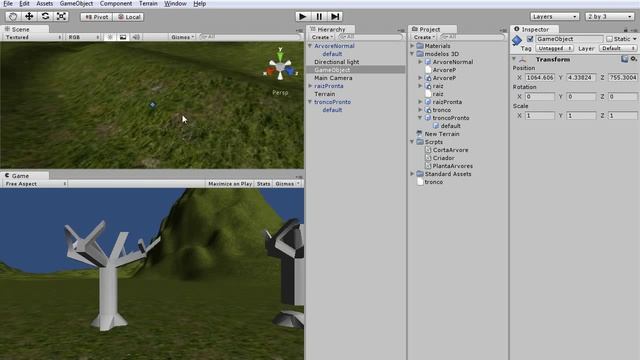Expand raizPronta in the Project panel
Screen dimensions: 640x360
[x=420, y=102]
